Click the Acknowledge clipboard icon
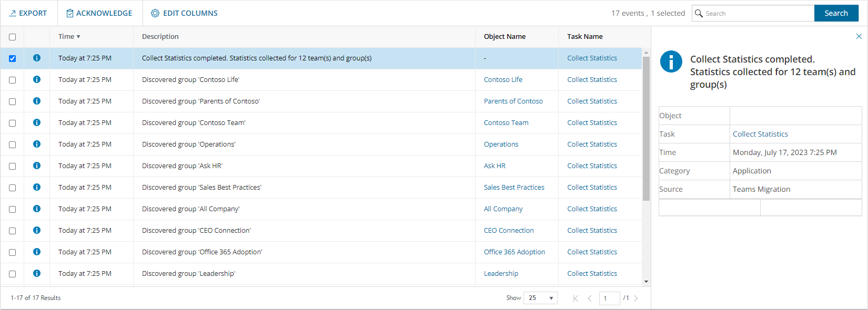Viewport: 868px width, 310px height. pyautogui.click(x=70, y=13)
